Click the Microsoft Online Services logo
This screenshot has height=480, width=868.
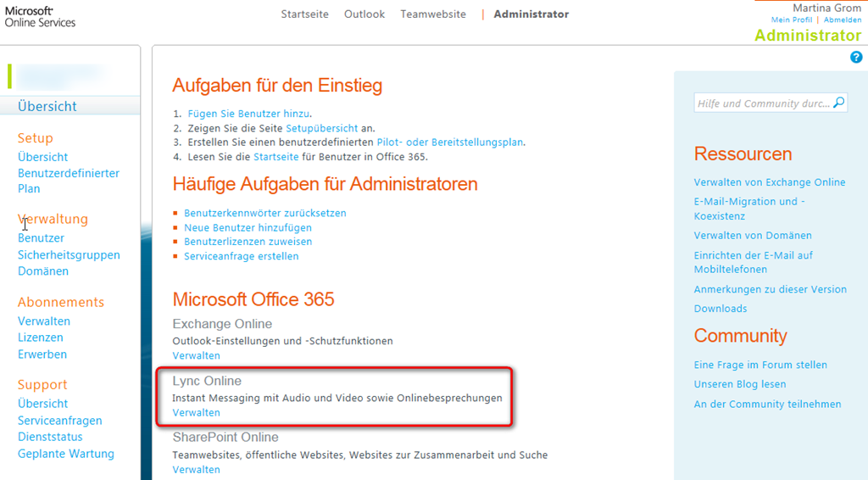point(40,16)
